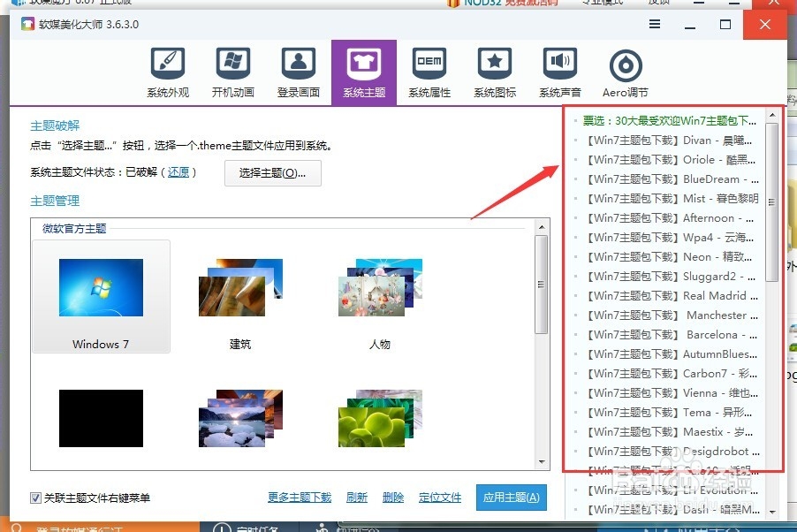Screen dimensions: 797x532
Task: Click the Aero调节 icon
Action: [x=625, y=71]
